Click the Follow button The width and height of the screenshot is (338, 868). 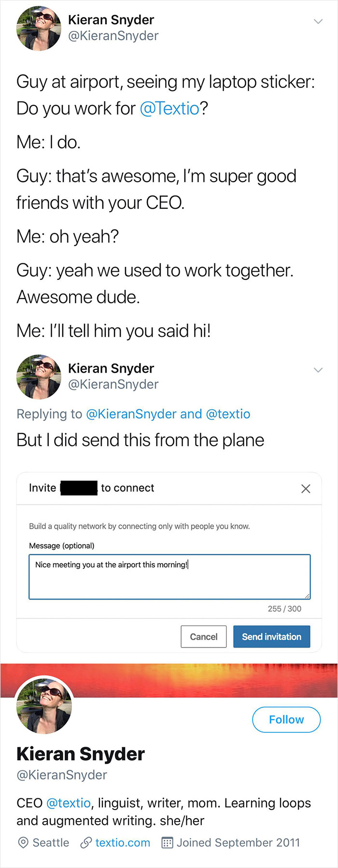point(286,720)
